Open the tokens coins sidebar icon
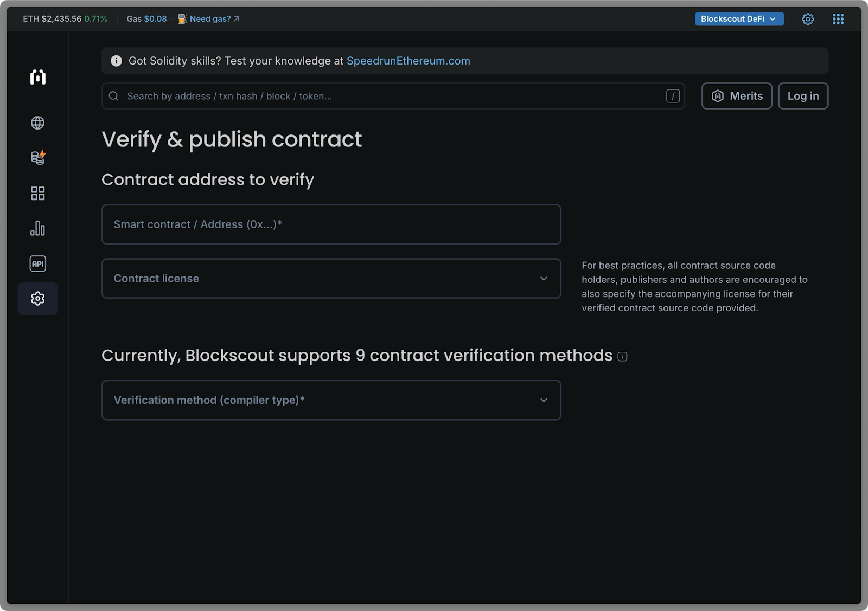868x611 pixels. click(x=38, y=158)
